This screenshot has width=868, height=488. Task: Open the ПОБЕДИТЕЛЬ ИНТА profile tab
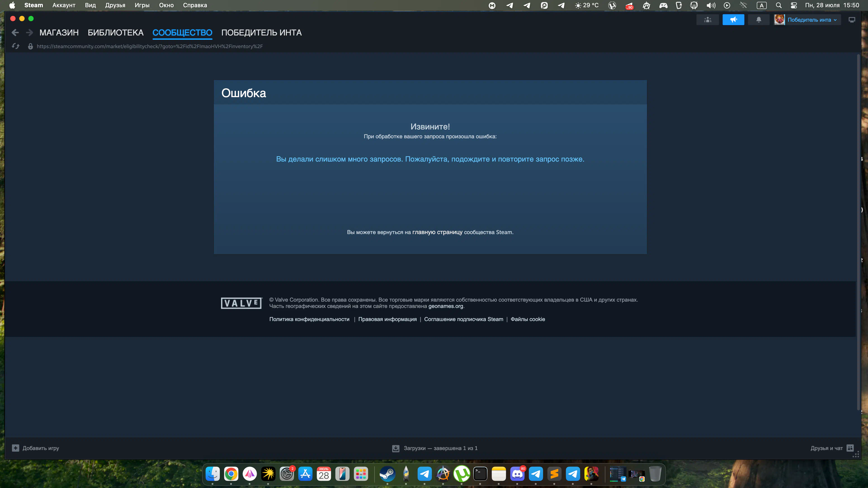pos(262,33)
